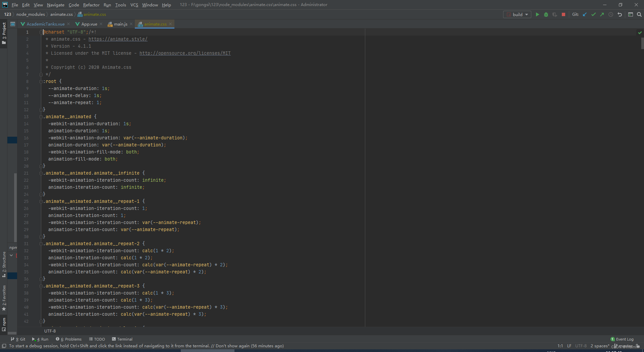Viewport: 644px width, 352px height.
Task: Push commits with green up-right arrow
Action: [x=602, y=14]
